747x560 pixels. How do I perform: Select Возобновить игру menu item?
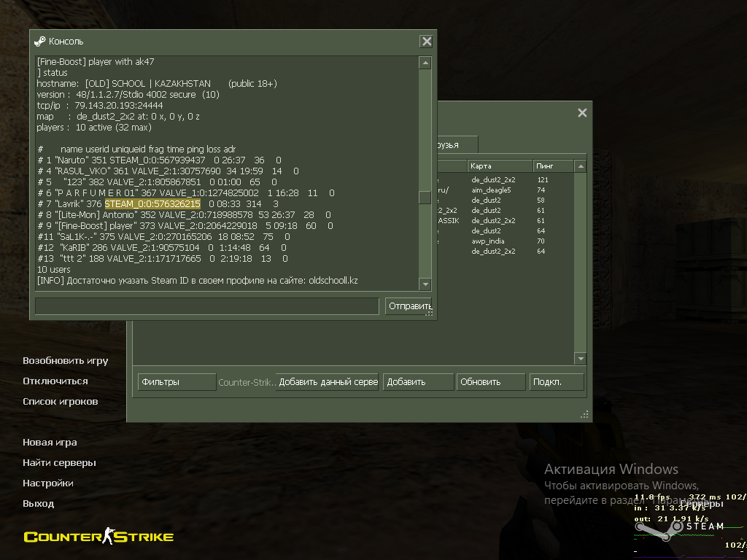tap(65, 361)
